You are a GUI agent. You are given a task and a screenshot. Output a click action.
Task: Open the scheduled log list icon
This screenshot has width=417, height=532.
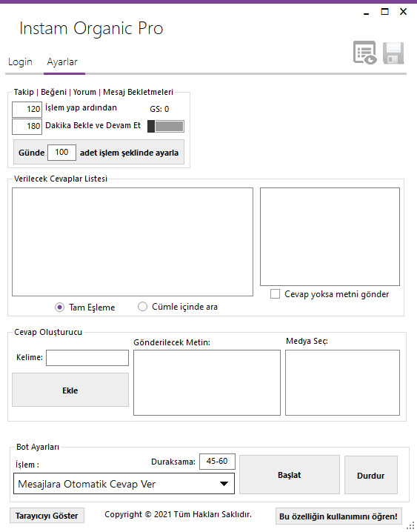[365, 53]
